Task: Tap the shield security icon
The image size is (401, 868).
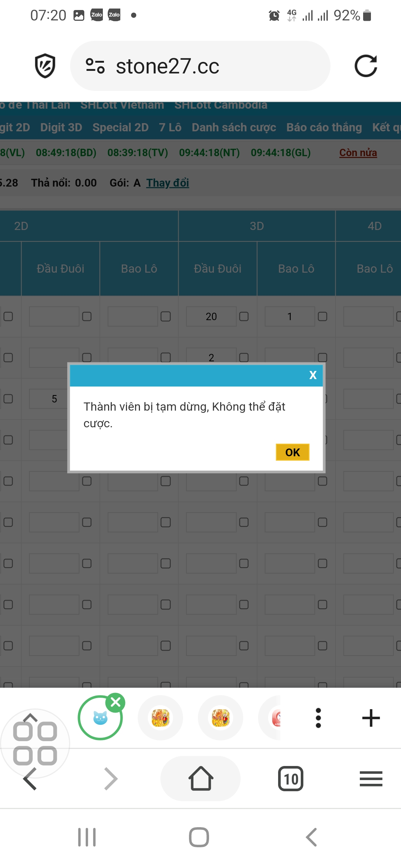Action: pos(45,66)
